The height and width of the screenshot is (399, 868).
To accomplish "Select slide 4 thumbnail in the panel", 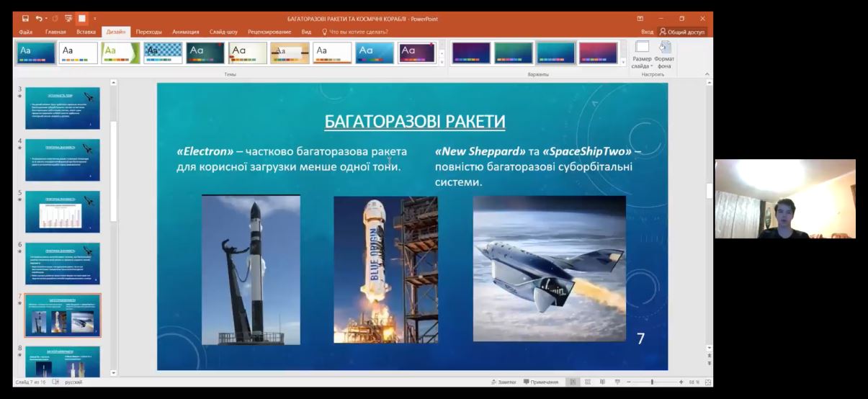I will 62,159.
